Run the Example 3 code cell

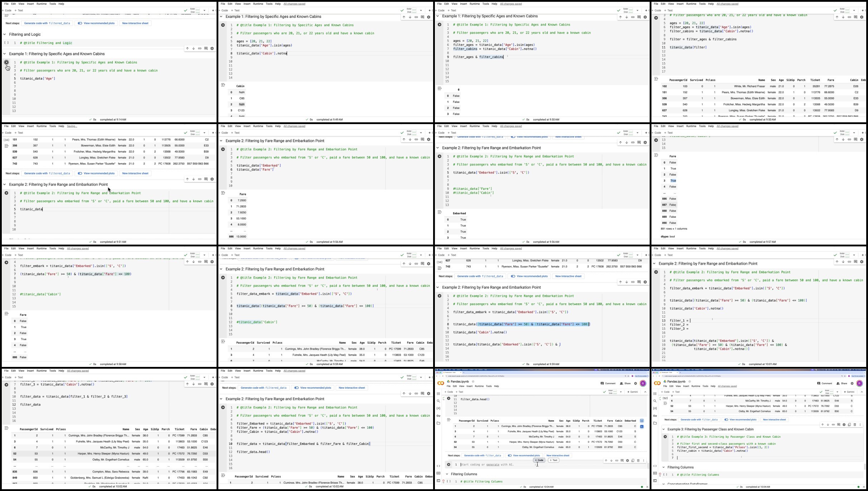point(665,437)
